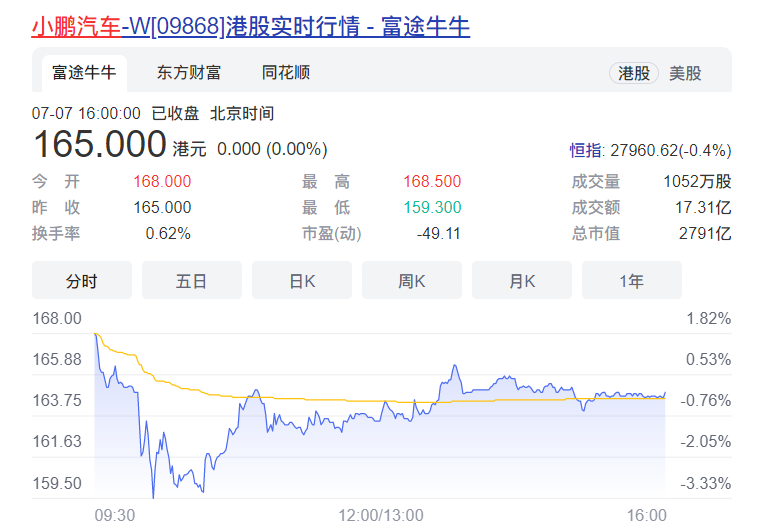The image size is (776, 531).
Task: Show the 分时 intraday chart
Action: tap(82, 281)
